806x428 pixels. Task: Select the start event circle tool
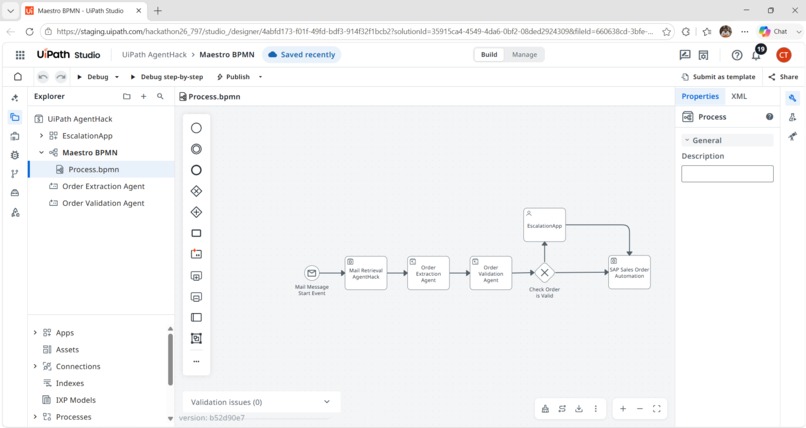(x=196, y=128)
